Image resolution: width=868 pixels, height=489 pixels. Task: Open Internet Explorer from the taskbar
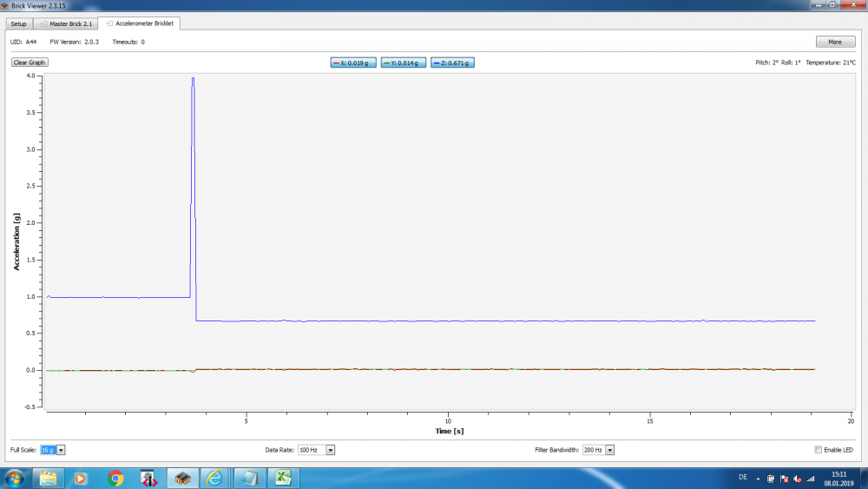coord(214,478)
